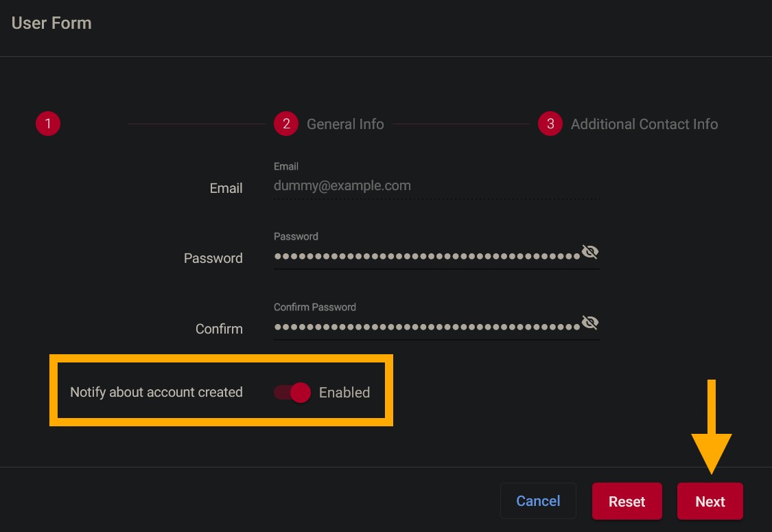Viewport: 772px width, 532px height.
Task: Click the large Password row label on the left
Action: pyautogui.click(x=213, y=258)
